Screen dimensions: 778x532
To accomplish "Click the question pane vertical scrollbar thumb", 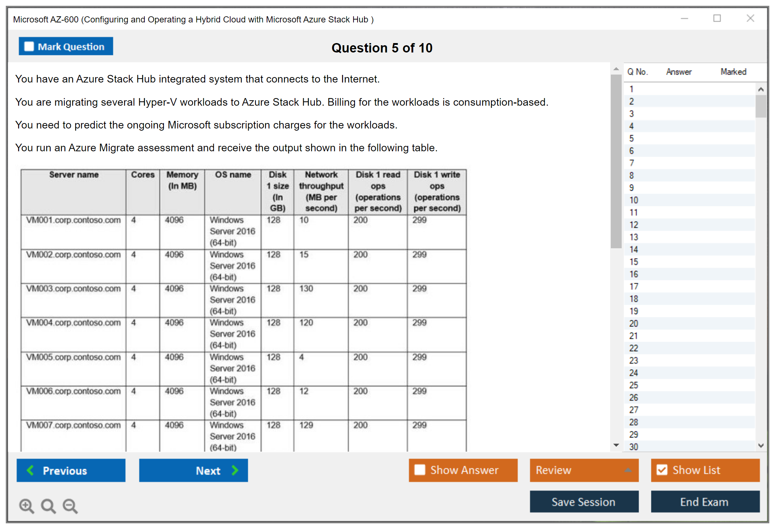I will (x=616, y=161).
